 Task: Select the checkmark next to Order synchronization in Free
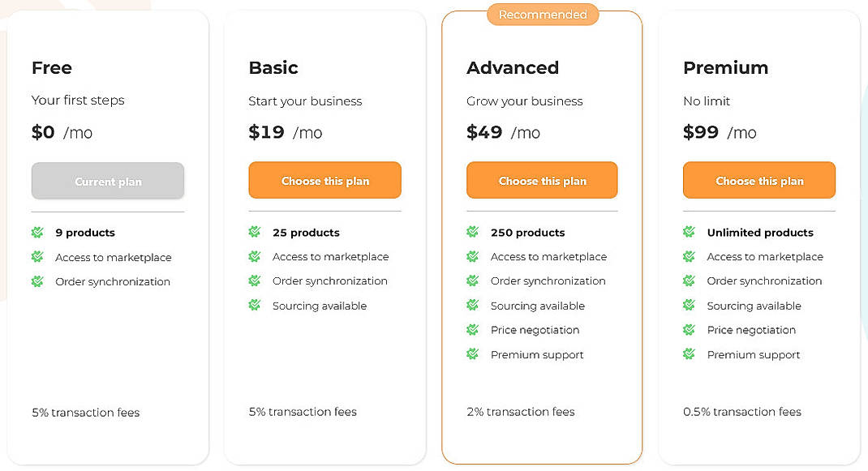pos(37,281)
